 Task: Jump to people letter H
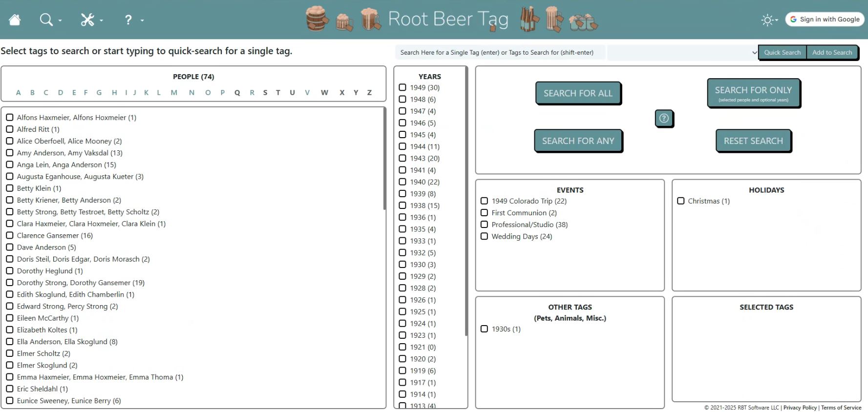[114, 93]
